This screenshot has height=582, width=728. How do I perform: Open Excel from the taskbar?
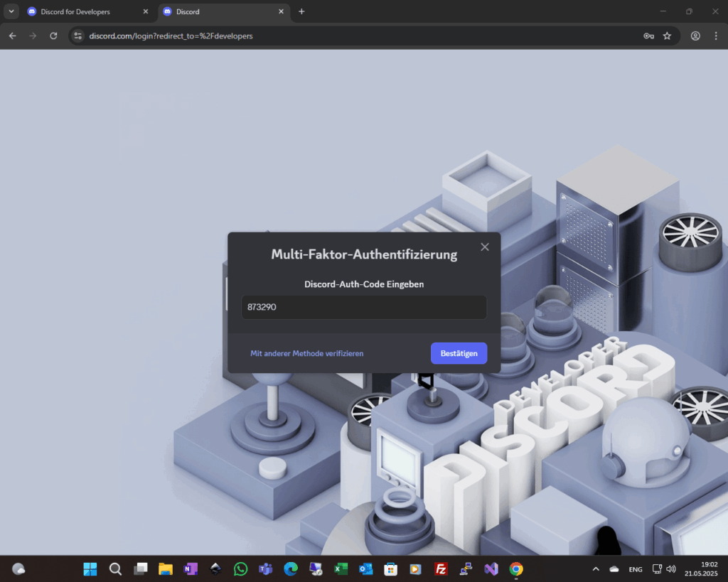point(341,569)
